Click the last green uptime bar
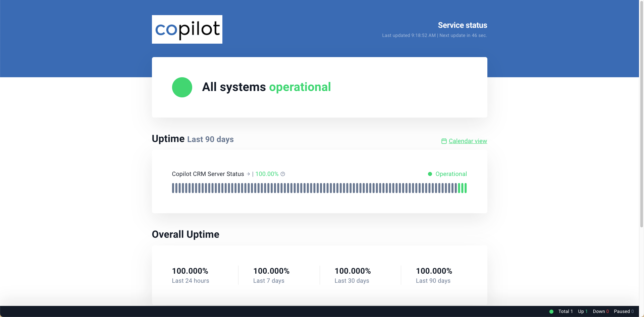Viewport: 644px width, 317px height. (466, 188)
